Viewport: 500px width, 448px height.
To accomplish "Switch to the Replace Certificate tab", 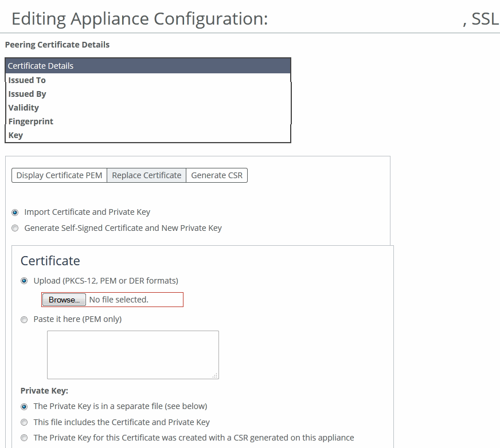I will [146, 175].
